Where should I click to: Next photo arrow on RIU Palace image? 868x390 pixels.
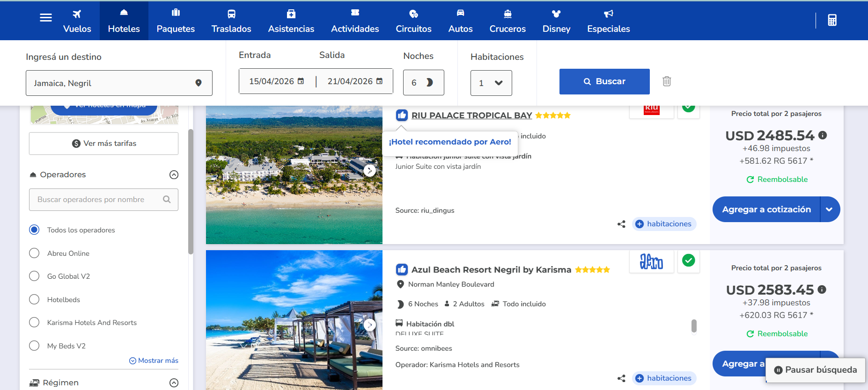point(369,171)
